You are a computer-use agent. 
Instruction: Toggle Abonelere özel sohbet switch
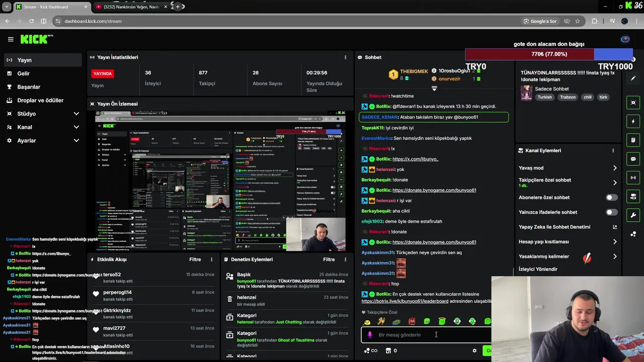tap(611, 198)
